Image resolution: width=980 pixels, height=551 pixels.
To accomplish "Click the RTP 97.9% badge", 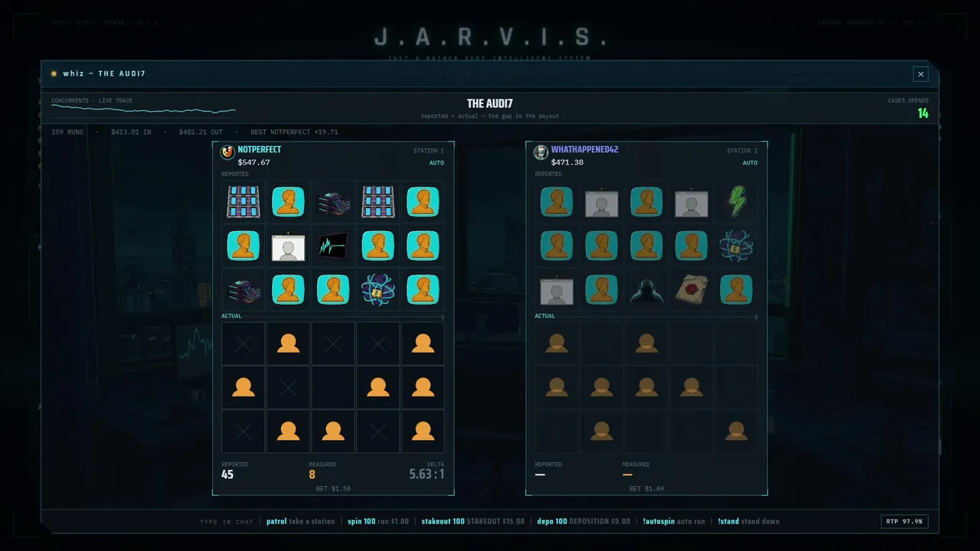I will (x=905, y=522).
